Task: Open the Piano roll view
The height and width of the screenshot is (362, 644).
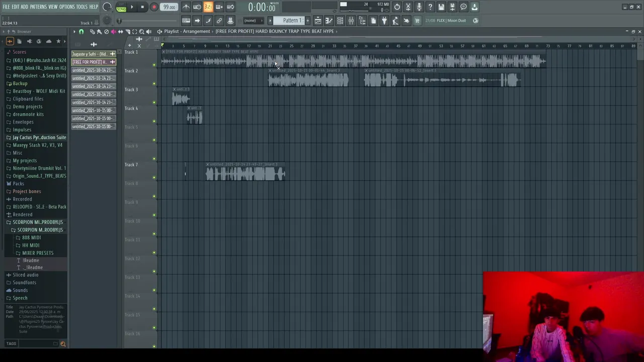Action: point(329,21)
